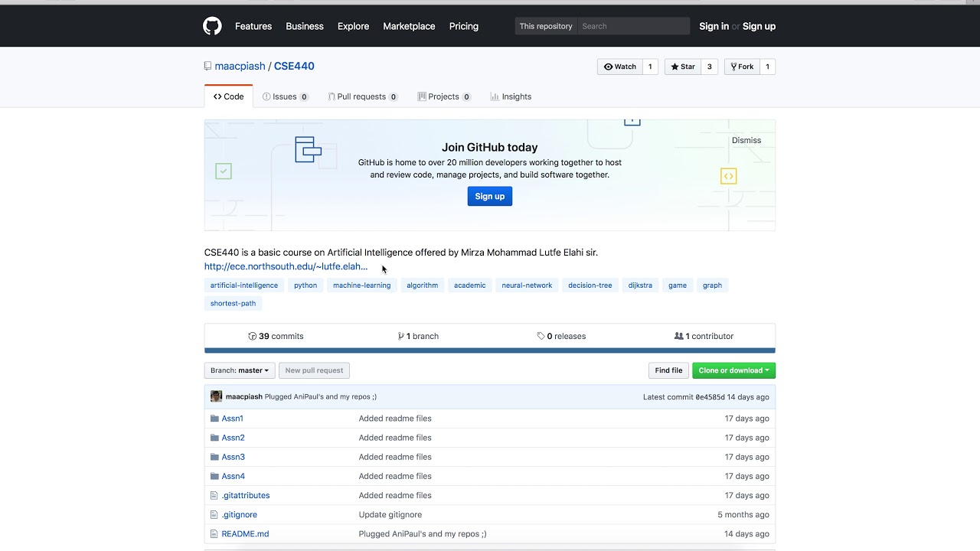Viewport: 980px width, 551px height.
Task: Click the shortest-path topic tag
Action: 233,303
